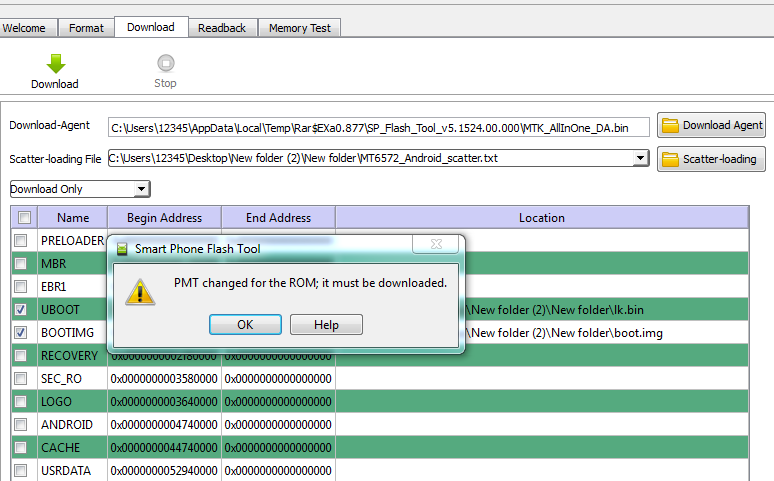Select the LOGO row name
The width and height of the screenshot is (774, 481).
click(x=56, y=401)
